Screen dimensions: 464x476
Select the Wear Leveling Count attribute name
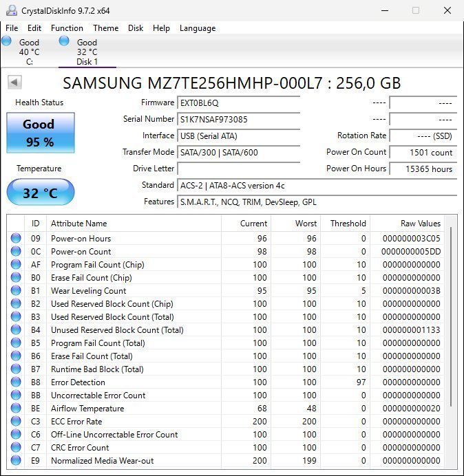point(88,291)
